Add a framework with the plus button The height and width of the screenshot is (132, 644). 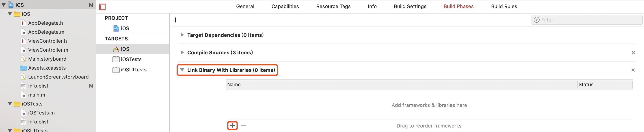point(232,125)
